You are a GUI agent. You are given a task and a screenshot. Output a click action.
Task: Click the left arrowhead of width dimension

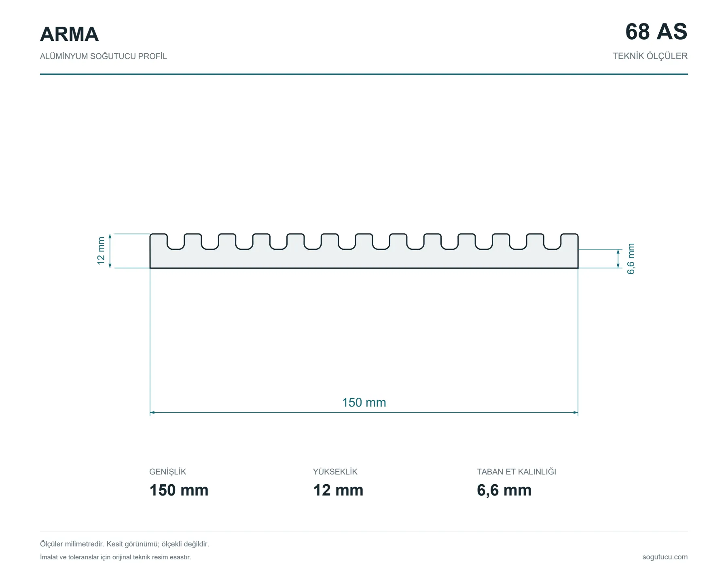pyautogui.click(x=152, y=413)
